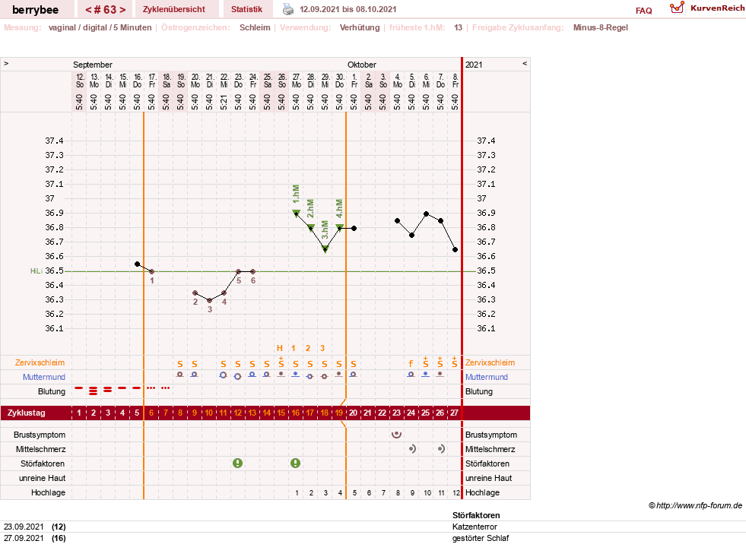
Task: Click temperature point 36.9 on 27 September
Action: click(x=297, y=214)
